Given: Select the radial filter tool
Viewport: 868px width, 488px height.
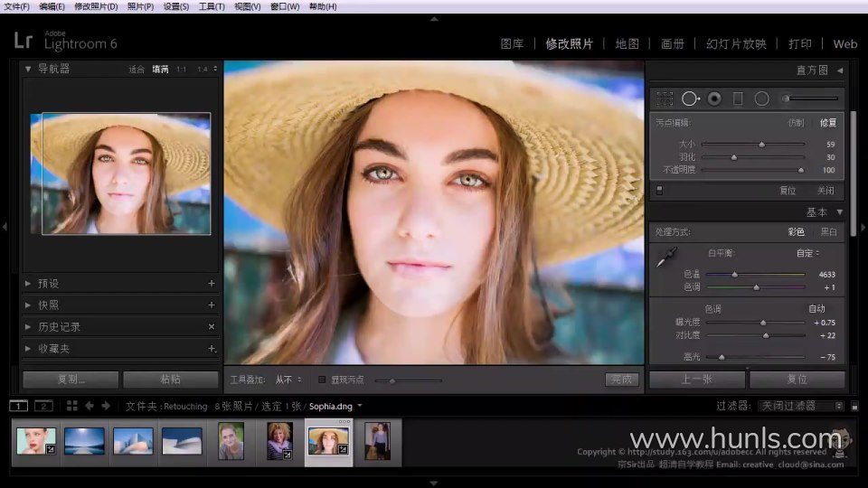Looking at the screenshot, I should pyautogui.click(x=762, y=99).
